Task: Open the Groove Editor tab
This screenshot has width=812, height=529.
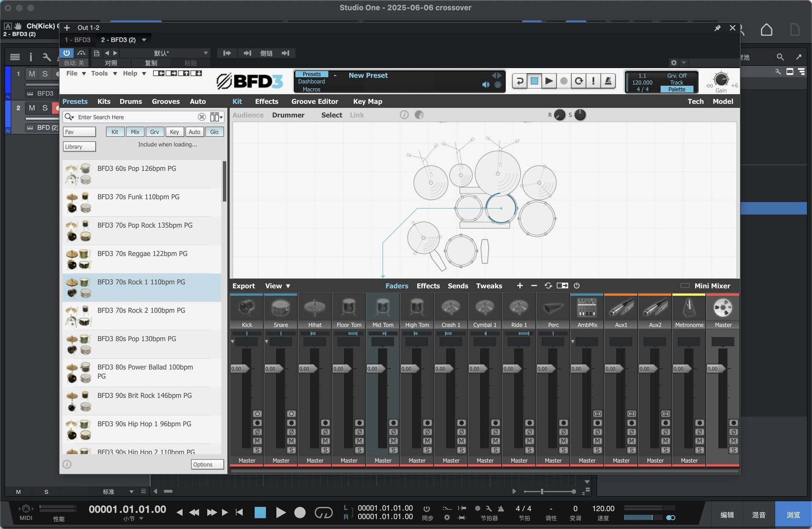Action: pos(315,102)
